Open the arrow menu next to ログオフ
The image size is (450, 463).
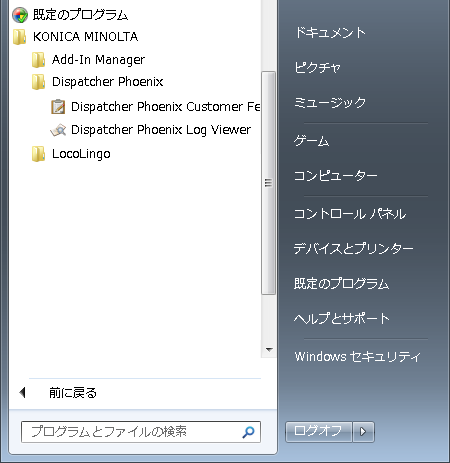pos(363,432)
